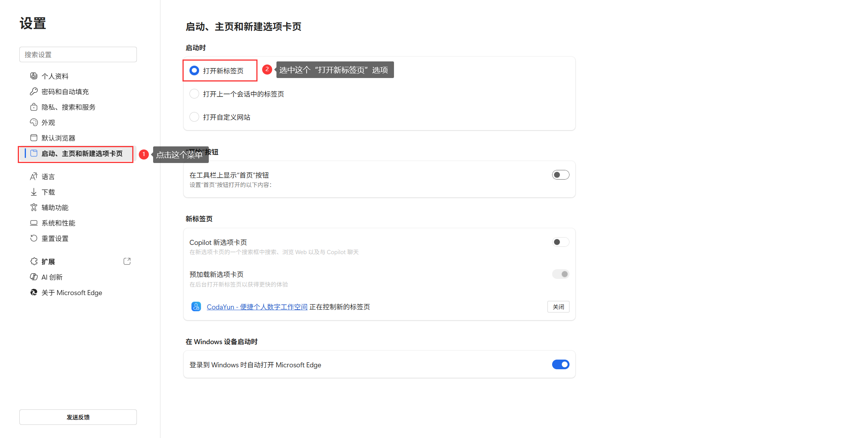
Task: Click the Edge logo beside 关于 Microsoft Edge
Action: 34,292
